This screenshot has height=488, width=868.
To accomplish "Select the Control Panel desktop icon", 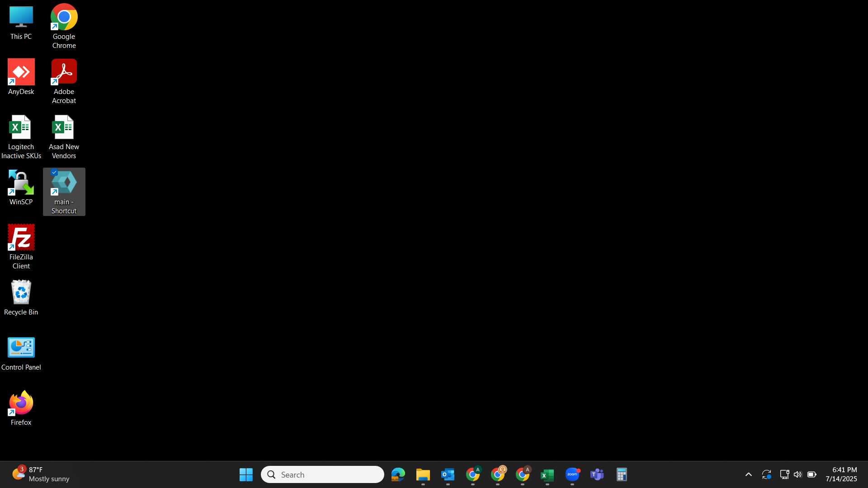I will [21, 353].
